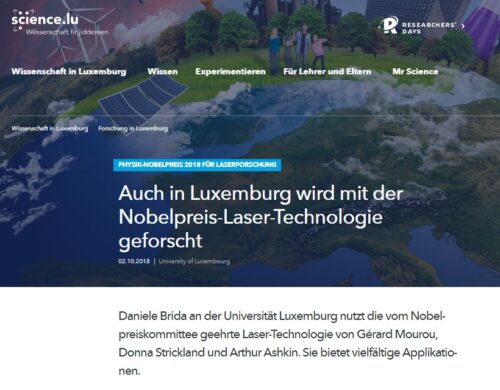Open the Wissen menu item
This screenshot has width=500, height=390.
tap(162, 72)
